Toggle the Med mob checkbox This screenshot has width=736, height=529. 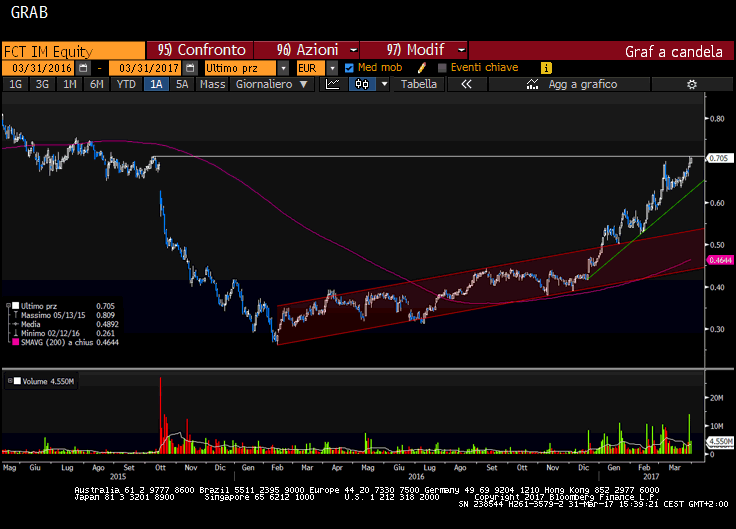tap(349, 68)
